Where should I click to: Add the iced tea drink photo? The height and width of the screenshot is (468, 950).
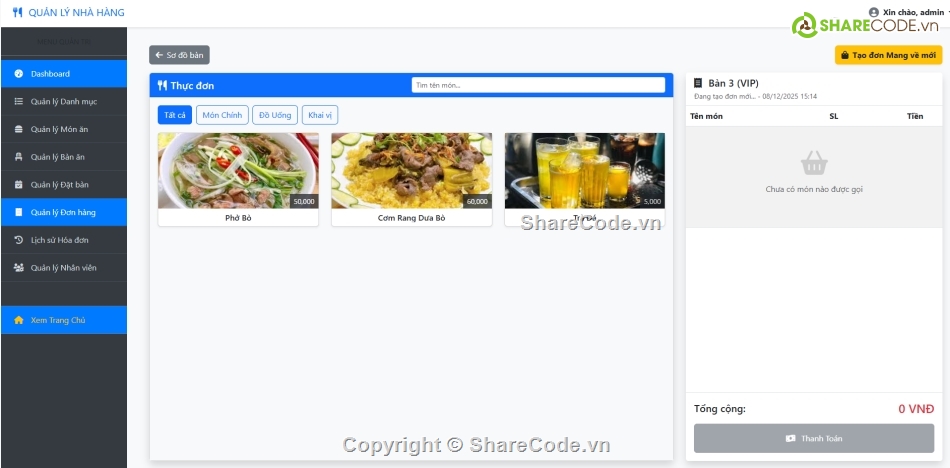585,171
